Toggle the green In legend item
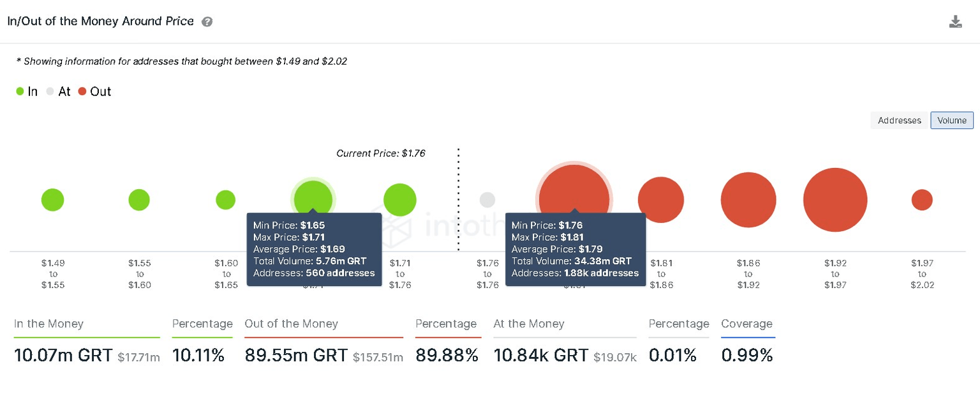Screen dimensions: 980x394 (27, 91)
